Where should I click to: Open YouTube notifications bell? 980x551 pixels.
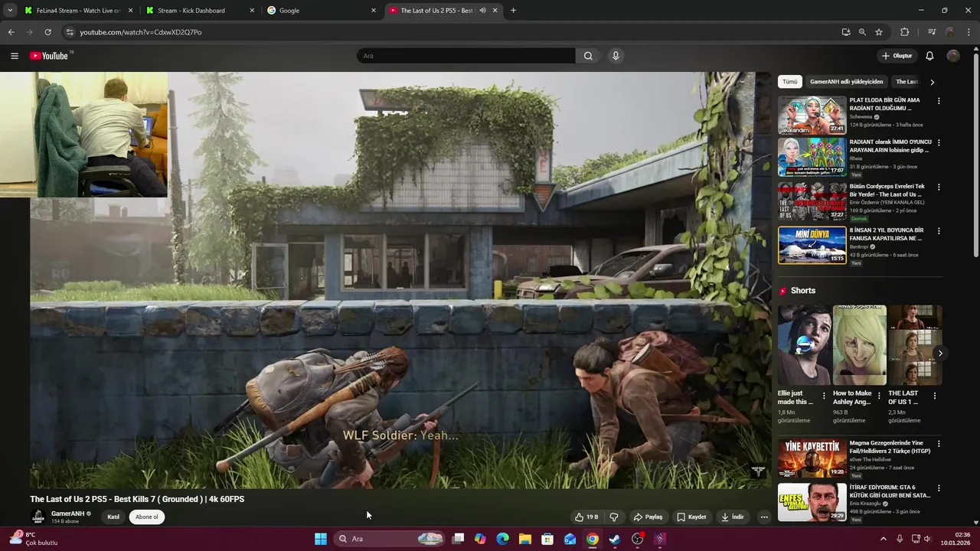[929, 56]
